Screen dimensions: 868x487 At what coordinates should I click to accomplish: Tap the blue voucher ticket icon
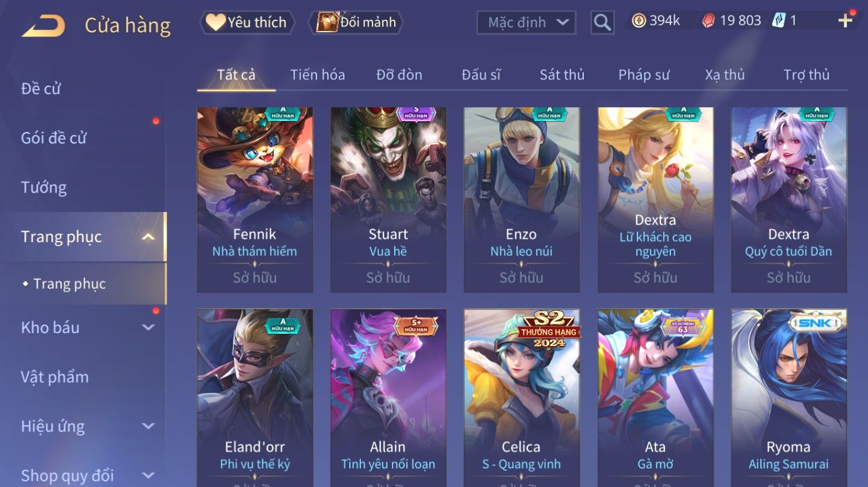[779, 21]
